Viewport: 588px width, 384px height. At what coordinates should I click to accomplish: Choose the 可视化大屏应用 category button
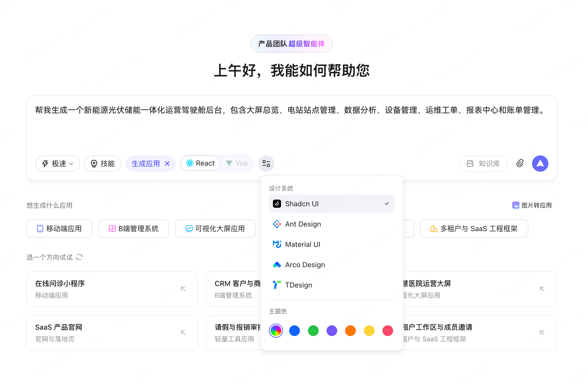(x=215, y=229)
